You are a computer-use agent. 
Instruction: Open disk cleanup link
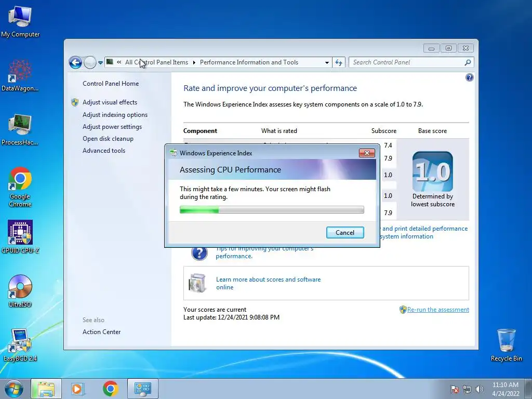108,138
